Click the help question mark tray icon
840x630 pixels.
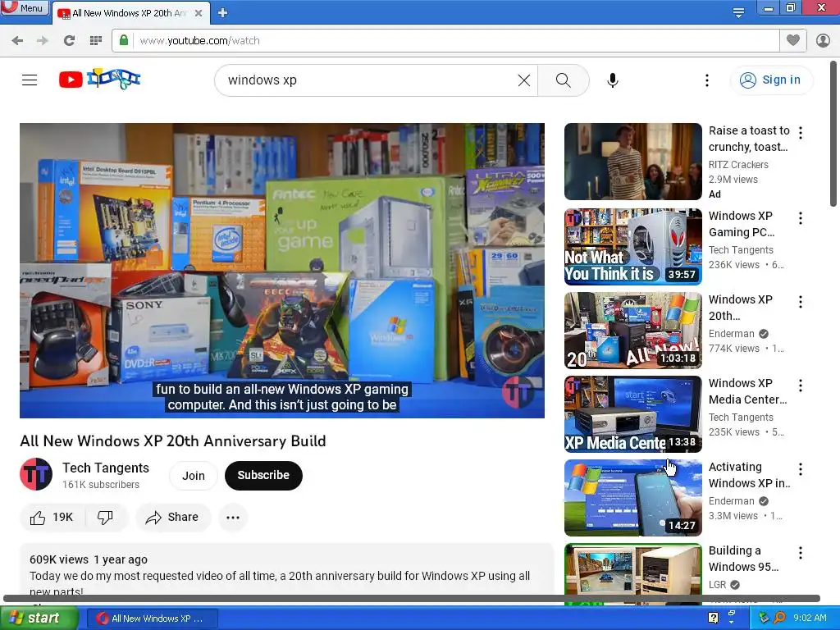click(713, 619)
